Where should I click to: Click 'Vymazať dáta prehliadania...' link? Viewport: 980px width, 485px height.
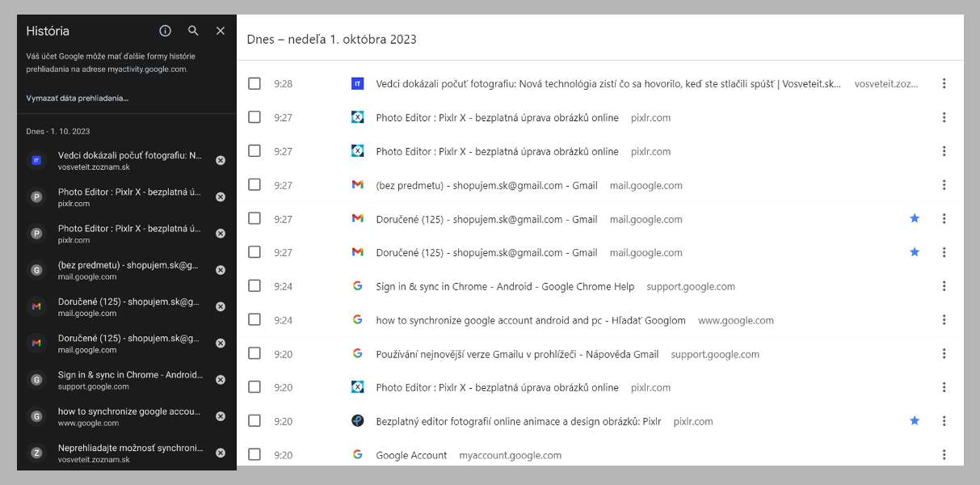click(78, 98)
